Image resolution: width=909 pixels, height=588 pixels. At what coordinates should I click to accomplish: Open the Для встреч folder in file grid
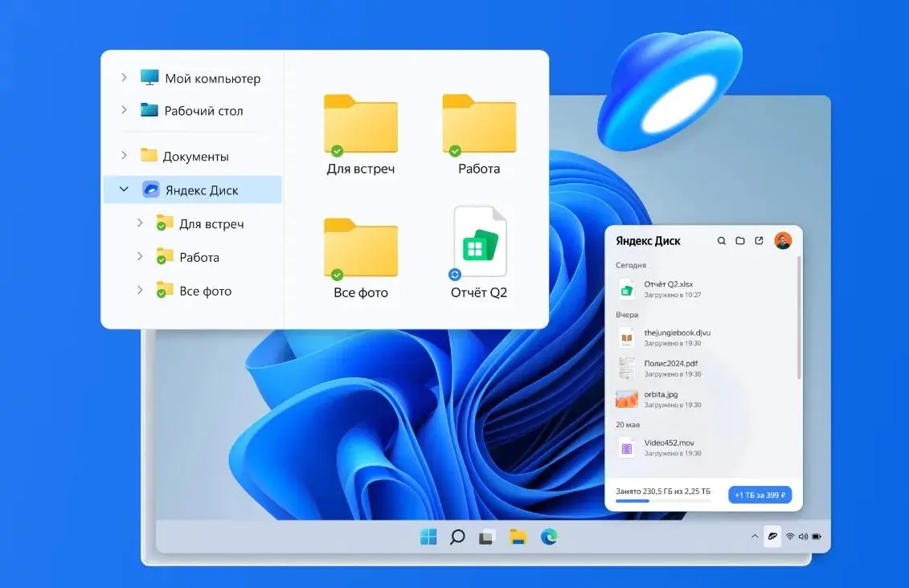(x=361, y=125)
